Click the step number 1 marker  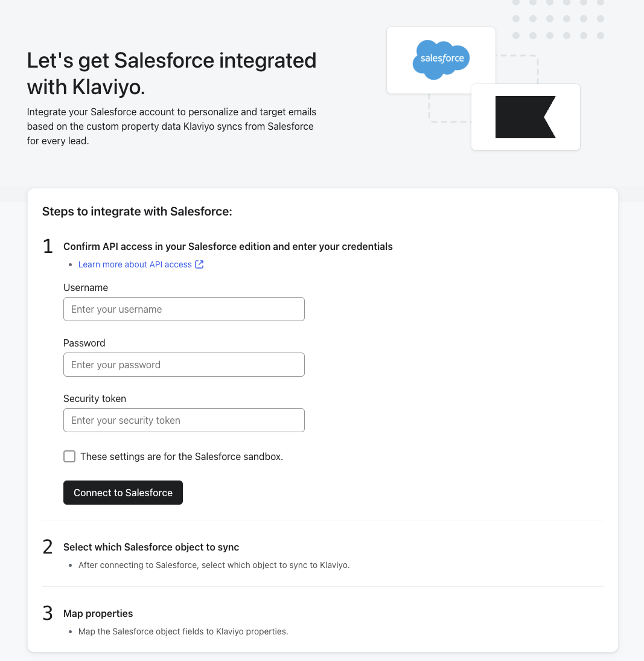[48, 246]
